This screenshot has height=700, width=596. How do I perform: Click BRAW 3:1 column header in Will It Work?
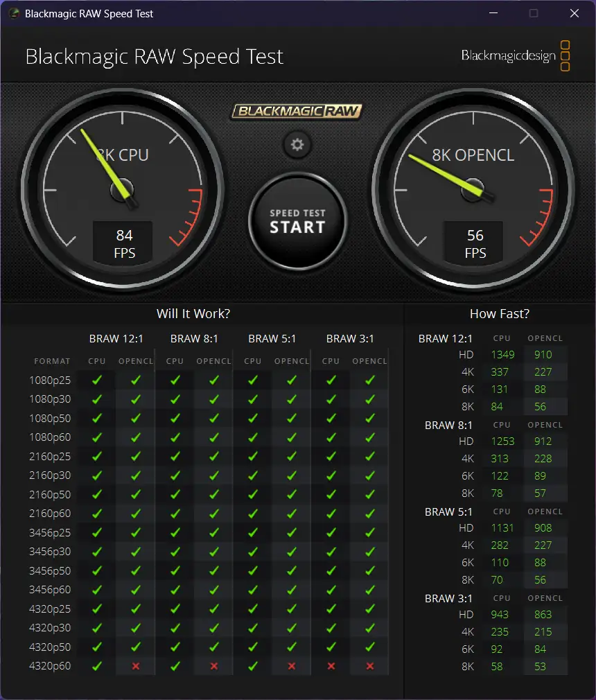coord(350,339)
